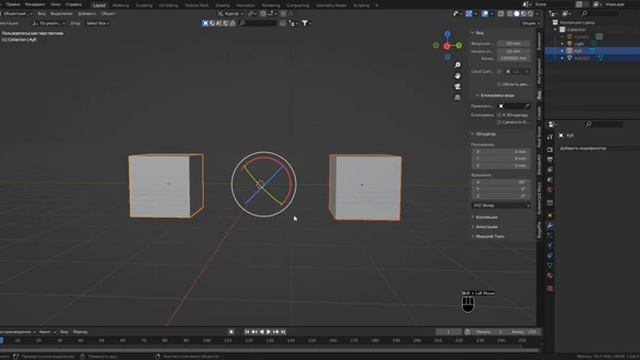Open the Object Mode dropdown
This screenshot has height=360, width=640.
pyautogui.click(x=17, y=13)
